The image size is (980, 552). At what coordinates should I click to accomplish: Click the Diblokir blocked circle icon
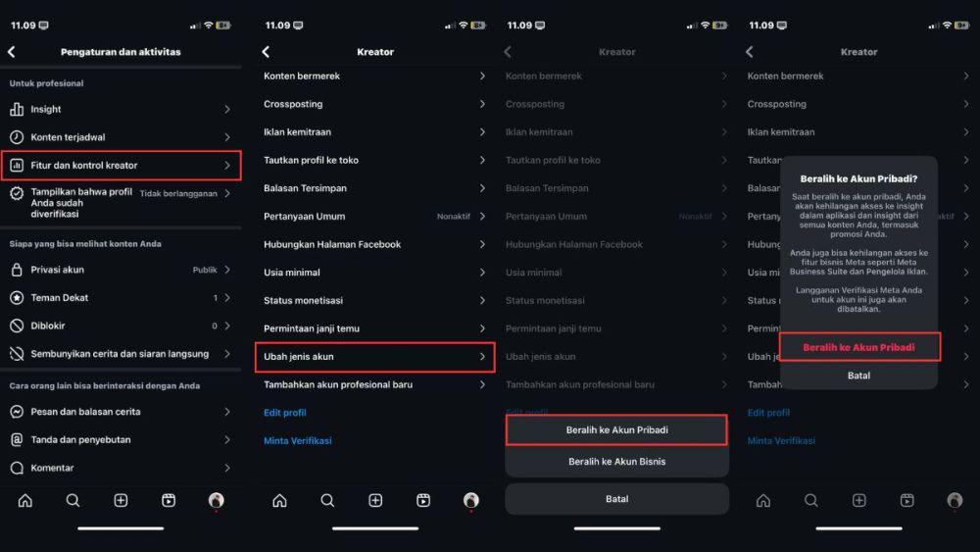(17, 326)
